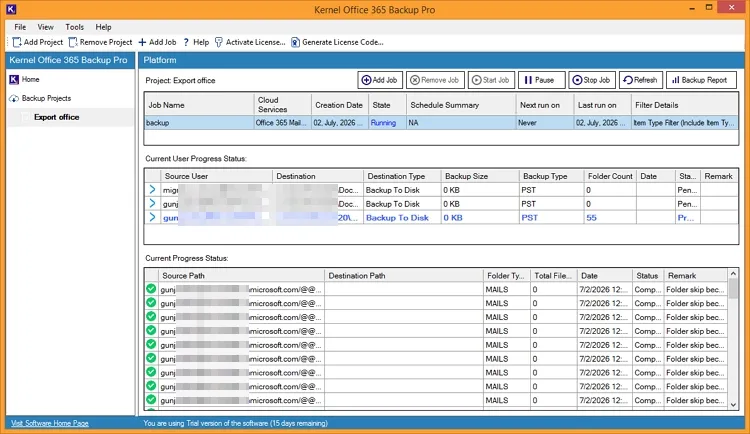The image size is (750, 434).
Task: Click the Source User column header
Action: [x=216, y=176]
